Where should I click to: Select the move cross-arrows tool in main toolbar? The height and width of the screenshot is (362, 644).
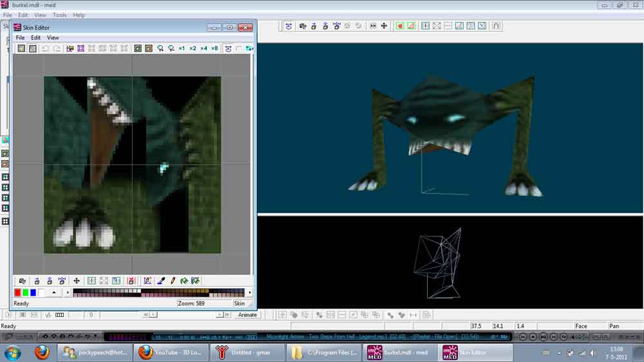tap(384, 26)
